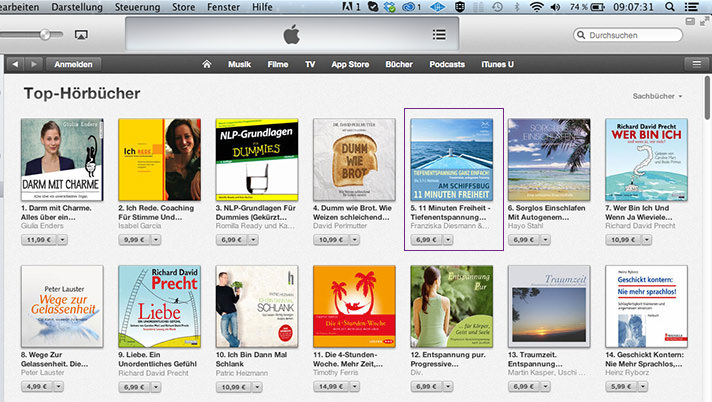Click the Spotlight search icon
Viewport: 712px width, 402px height.
pyautogui.click(x=669, y=7)
